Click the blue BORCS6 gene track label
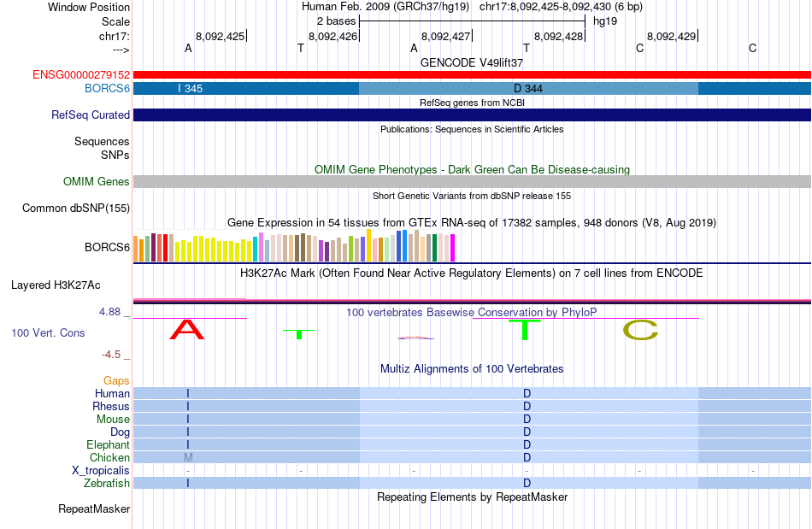This screenshot has width=812, height=529. click(x=107, y=88)
